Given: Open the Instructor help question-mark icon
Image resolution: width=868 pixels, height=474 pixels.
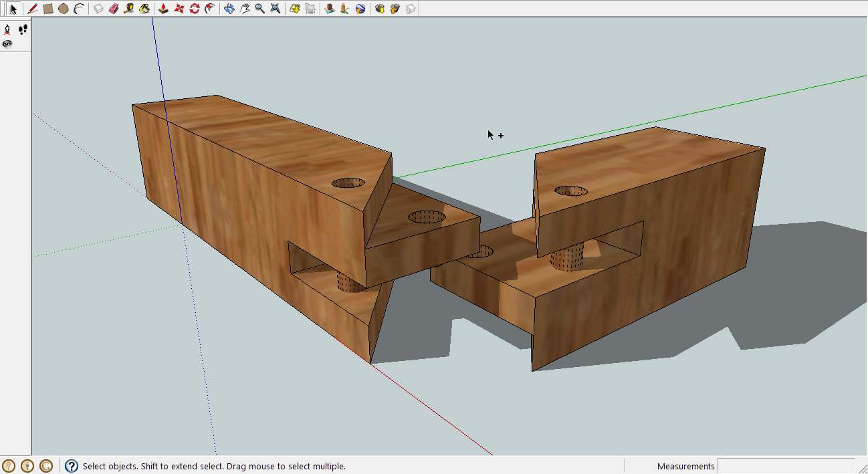Looking at the screenshot, I should (x=72, y=466).
